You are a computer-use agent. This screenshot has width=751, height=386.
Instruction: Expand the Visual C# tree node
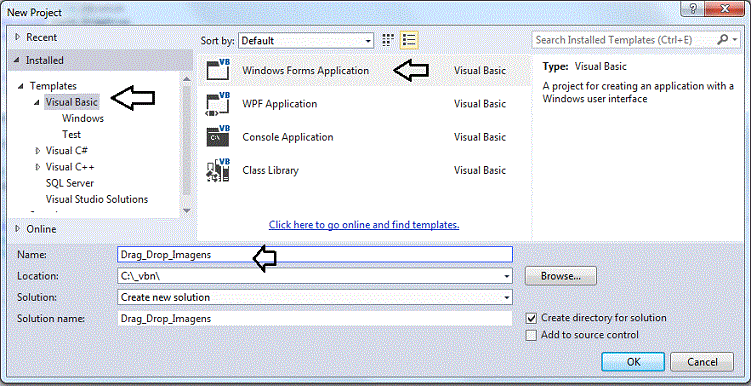[38, 151]
